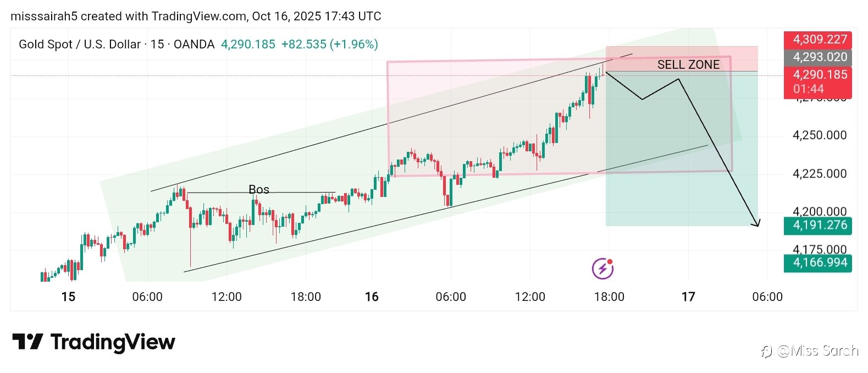Click the date label 15 on time axis
The height and width of the screenshot is (373, 868).
[x=68, y=297]
